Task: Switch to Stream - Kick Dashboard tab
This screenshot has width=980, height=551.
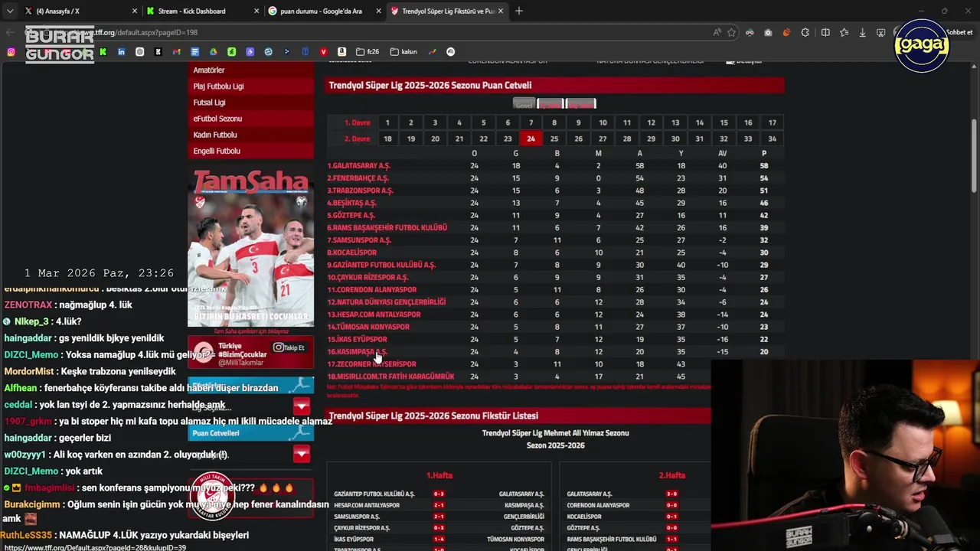Action: coord(202,11)
